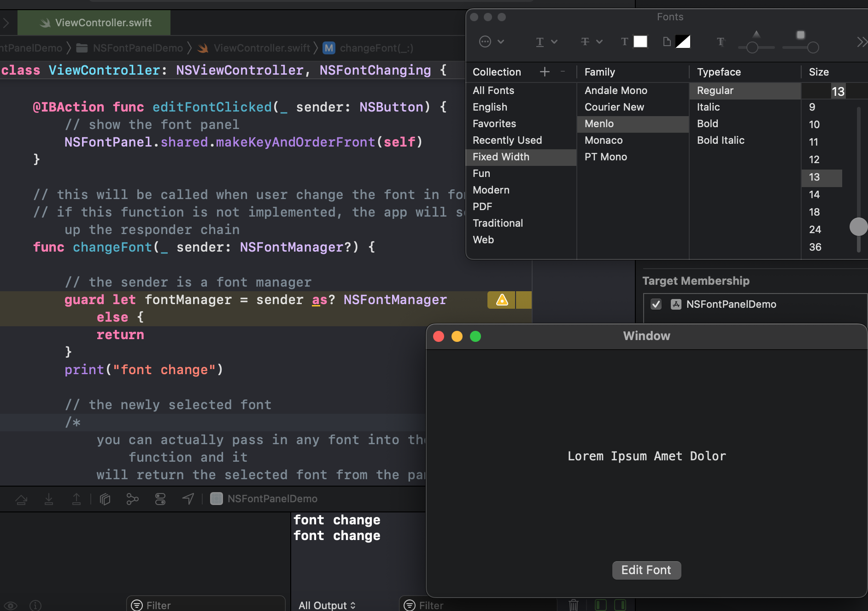Click the round font size slider knob
The height and width of the screenshot is (611, 868).
point(858,227)
